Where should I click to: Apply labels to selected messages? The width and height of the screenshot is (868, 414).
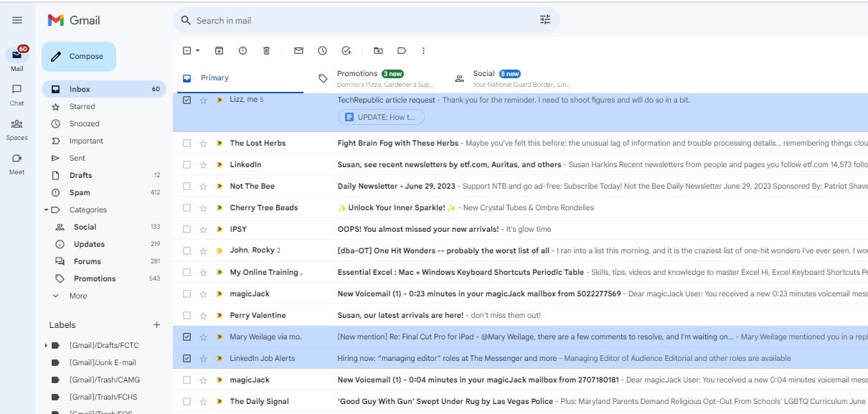(x=402, y=50)
